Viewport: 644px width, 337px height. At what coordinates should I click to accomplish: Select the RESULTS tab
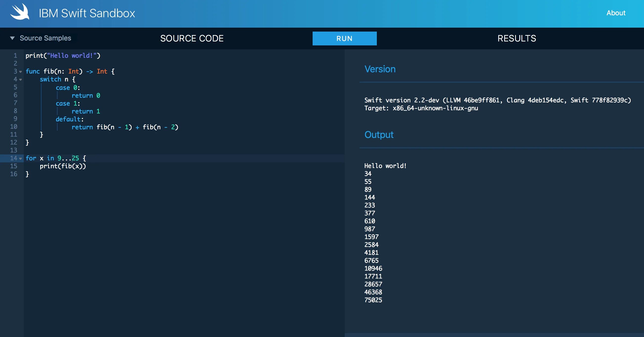tap(517, 38)
